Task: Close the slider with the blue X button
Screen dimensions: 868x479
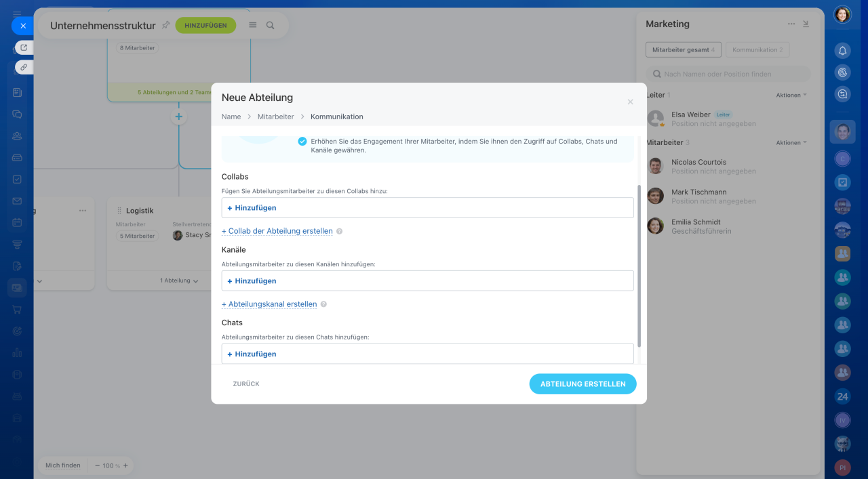Action: pos(23,26)
